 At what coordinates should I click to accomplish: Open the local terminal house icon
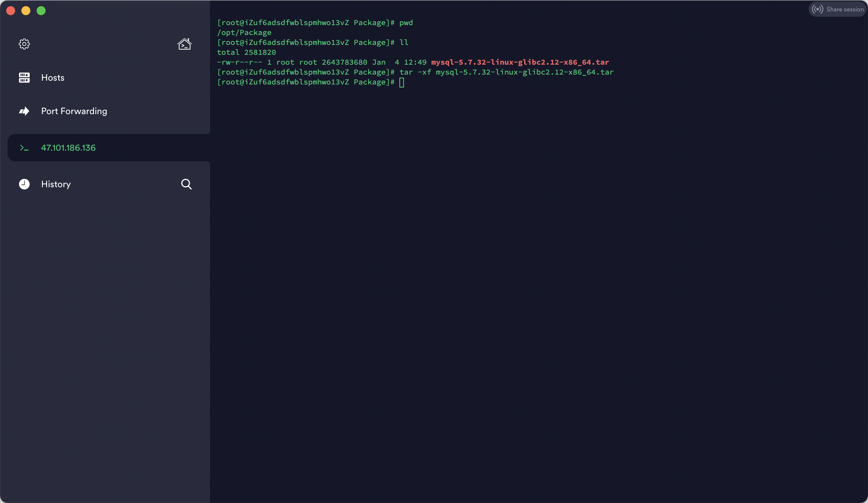[x=184, y=44]
